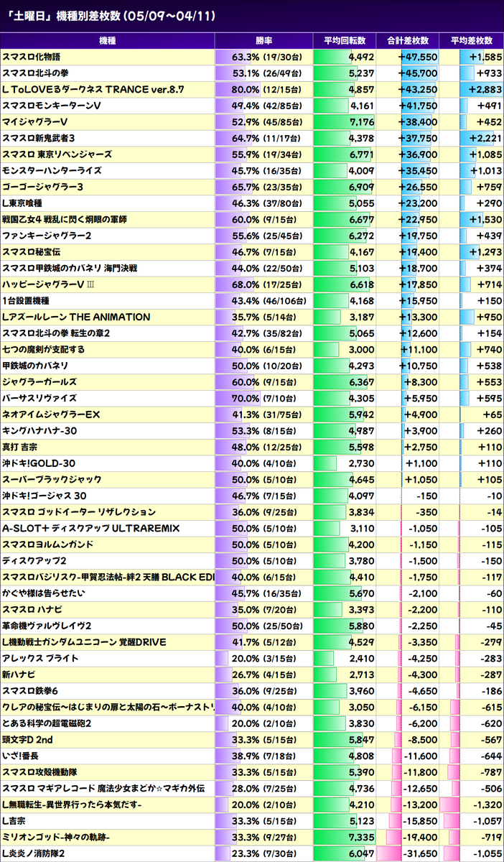Click ゴーゴージャグラー3 machine name
The image size is (504, 862).
[43, 187]
